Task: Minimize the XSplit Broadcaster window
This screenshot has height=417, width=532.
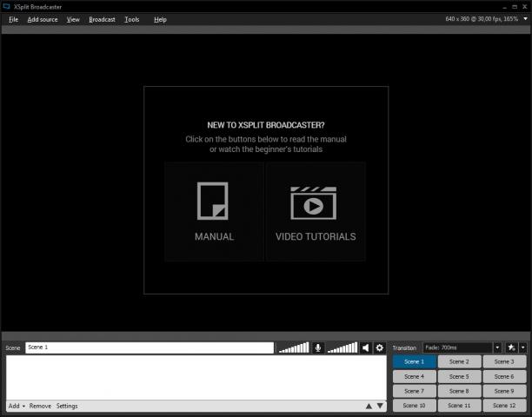Action: [x=504, y=7]
